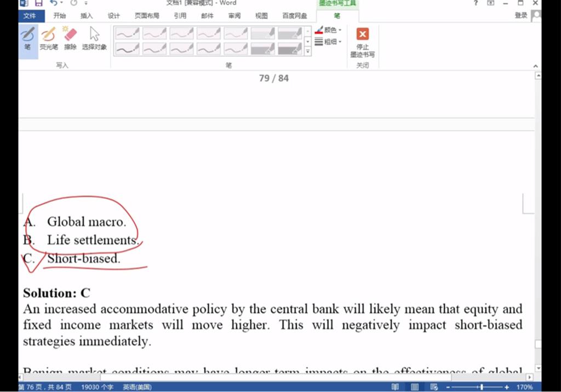
Task: Pick the fifth pen style in bottom gallery row
Action: [236, 49]
